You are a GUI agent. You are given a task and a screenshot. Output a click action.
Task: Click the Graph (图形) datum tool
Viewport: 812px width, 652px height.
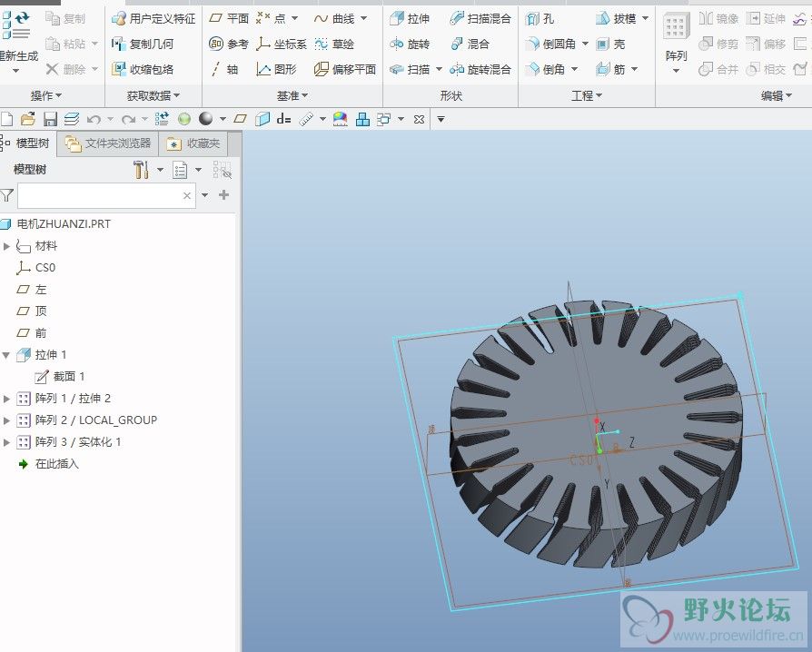276,69
